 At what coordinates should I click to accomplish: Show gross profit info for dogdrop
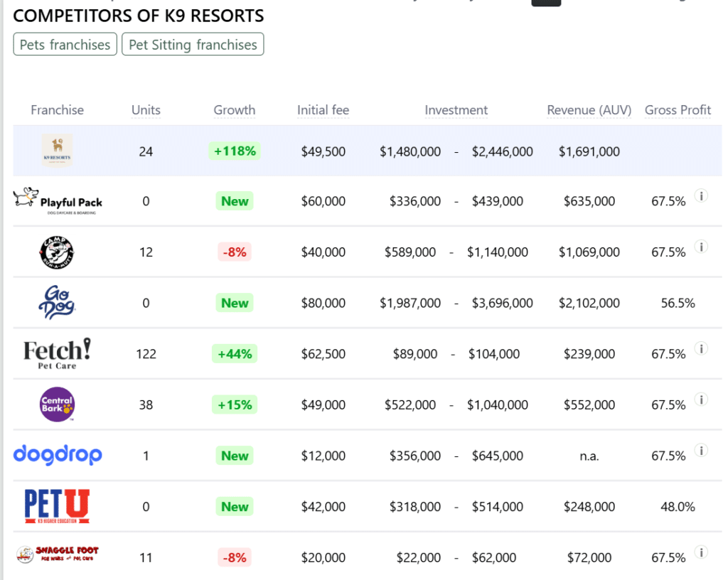point(701,450)
